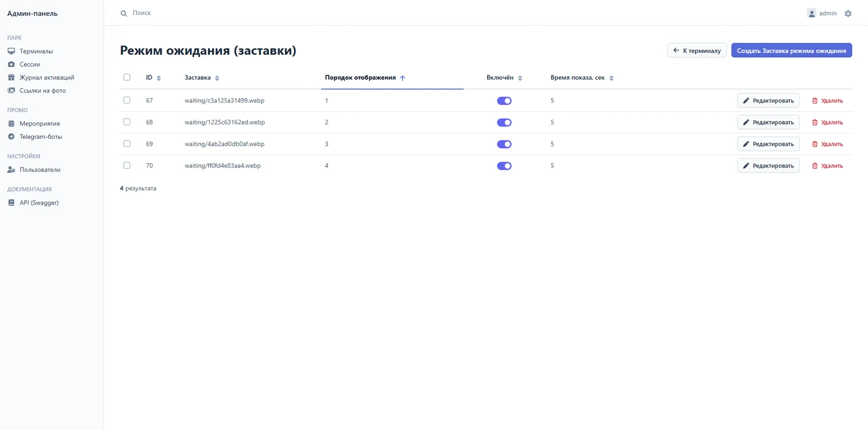Click the settings gear icon near admin
868x430 pixels.
[x=848, y=14]
